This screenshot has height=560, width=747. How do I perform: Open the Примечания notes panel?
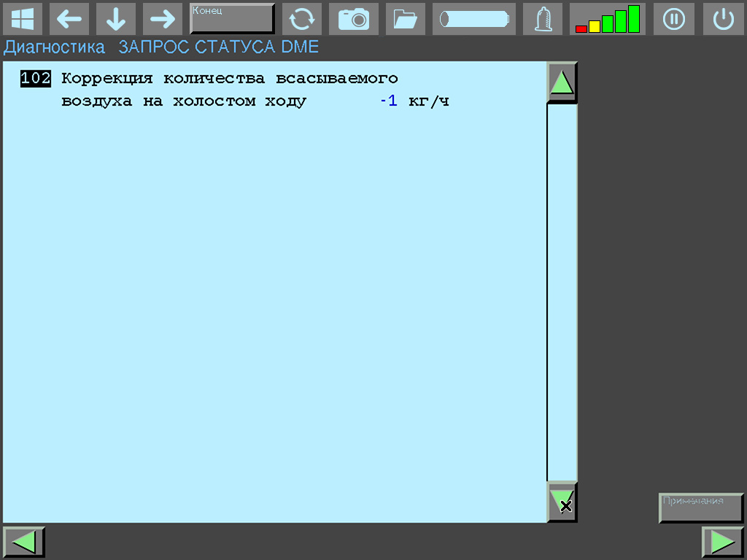[700, 503]
